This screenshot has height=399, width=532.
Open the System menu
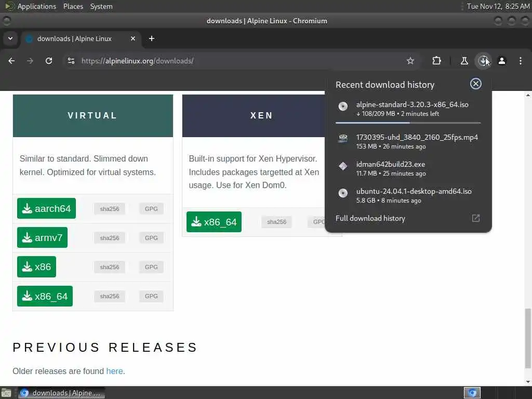coord(101,6)
